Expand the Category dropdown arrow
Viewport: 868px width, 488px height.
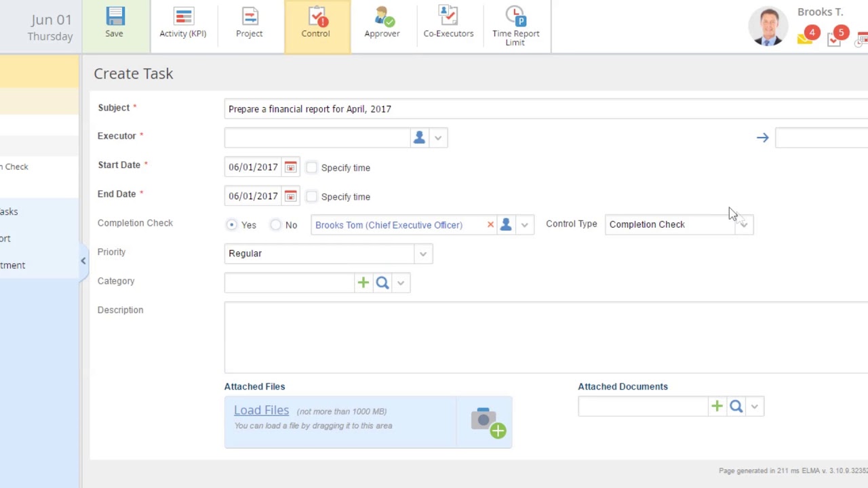click(401, 283)
